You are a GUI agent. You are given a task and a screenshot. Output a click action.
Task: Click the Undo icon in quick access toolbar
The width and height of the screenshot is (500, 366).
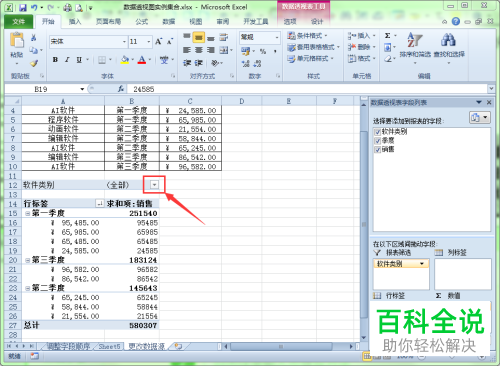pyautogui.click(x=34, y=7)
